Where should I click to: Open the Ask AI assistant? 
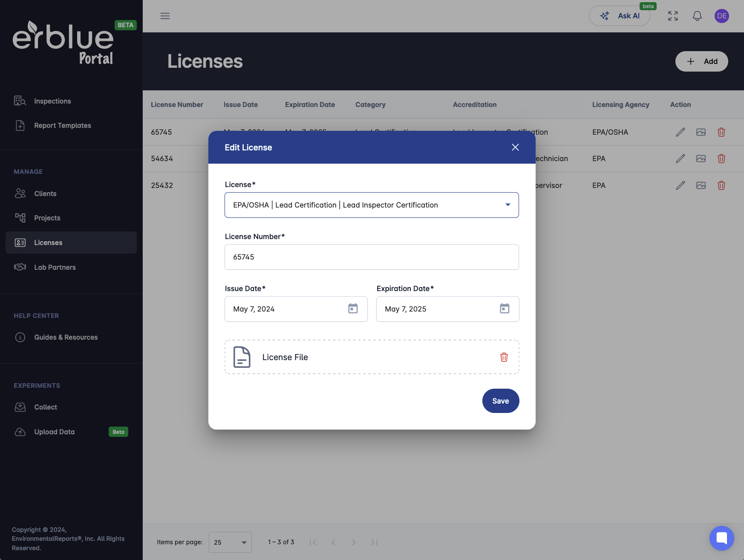(x=619, y=16)
